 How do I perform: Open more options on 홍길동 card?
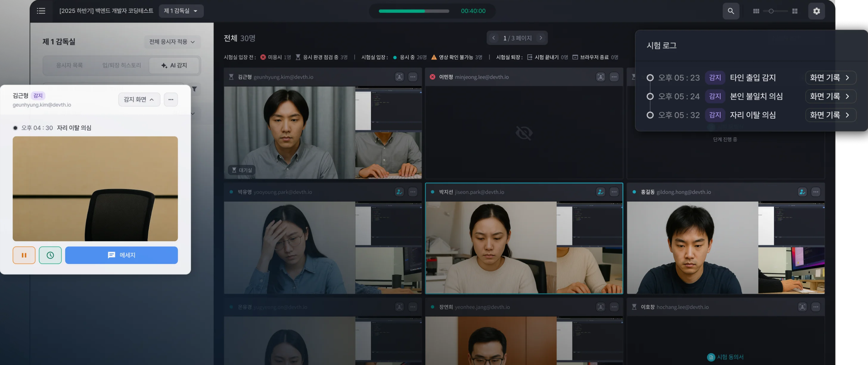coord(816,192)
